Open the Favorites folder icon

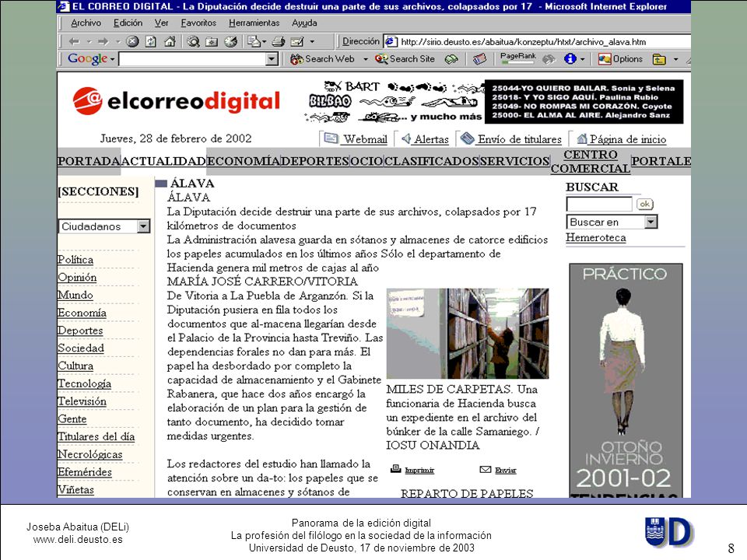(x=212, y=41)
